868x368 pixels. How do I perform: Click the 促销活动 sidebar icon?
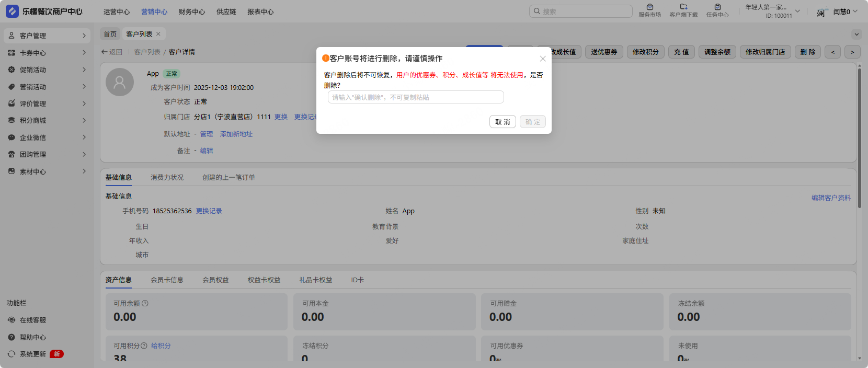[12, 70]
